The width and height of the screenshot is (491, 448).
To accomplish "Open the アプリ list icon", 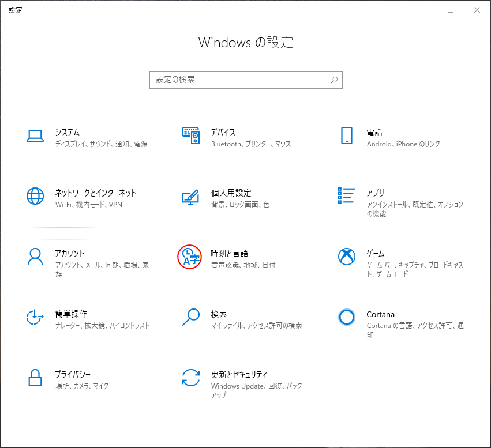I will (347, 195).
